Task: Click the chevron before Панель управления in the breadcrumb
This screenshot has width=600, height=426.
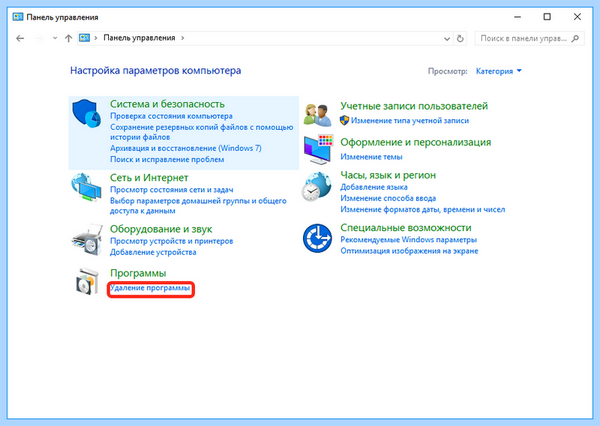Action: [x=96, y=38]
